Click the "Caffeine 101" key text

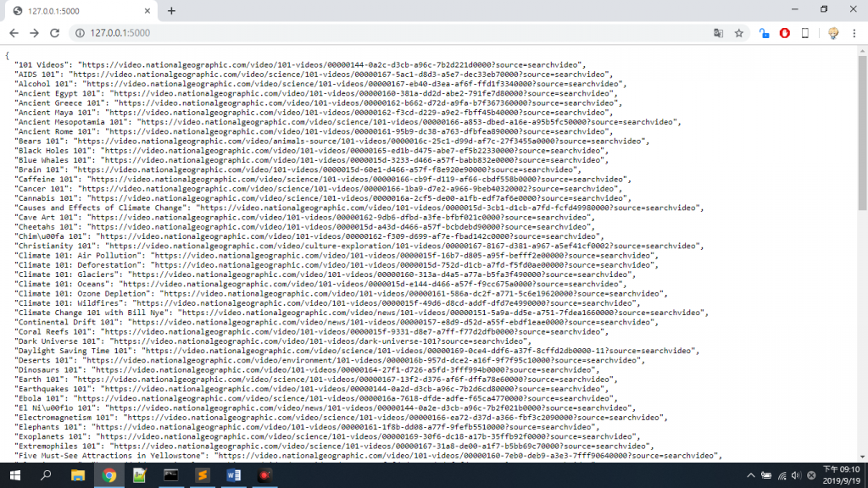point(48,180)
